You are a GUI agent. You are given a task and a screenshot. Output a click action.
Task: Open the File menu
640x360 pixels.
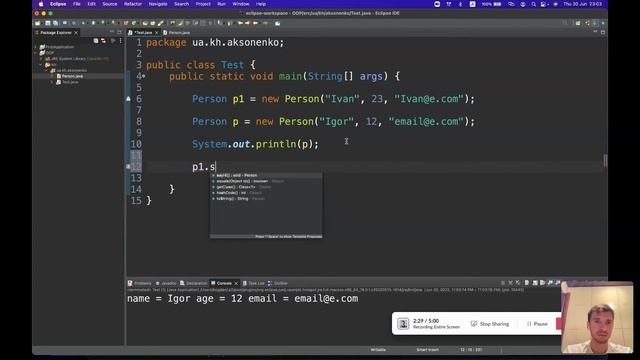(x=77, y=4)
